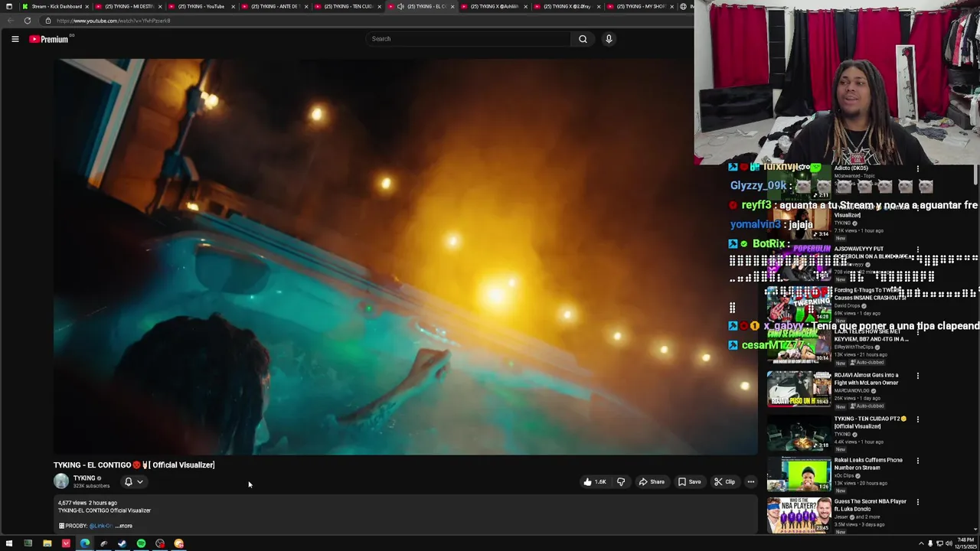Open the @Link-On producer mention
The width and height of the screenshot is (980, 551).
pos(101,526)
